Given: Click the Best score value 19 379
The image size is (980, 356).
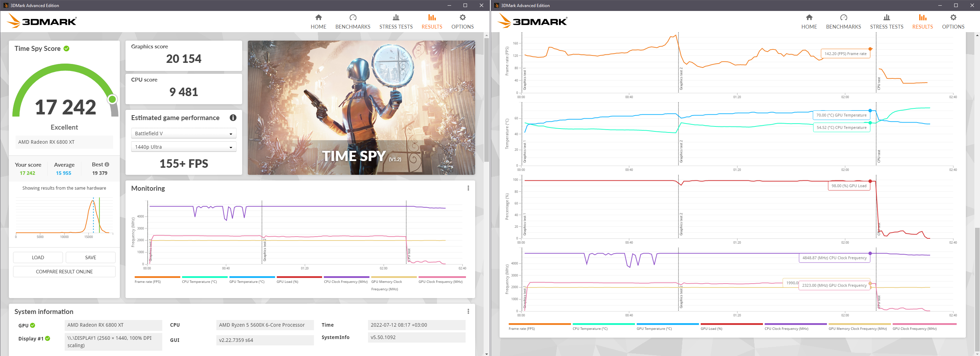Looking at the screenshot, I should click(x=100, y=173).
